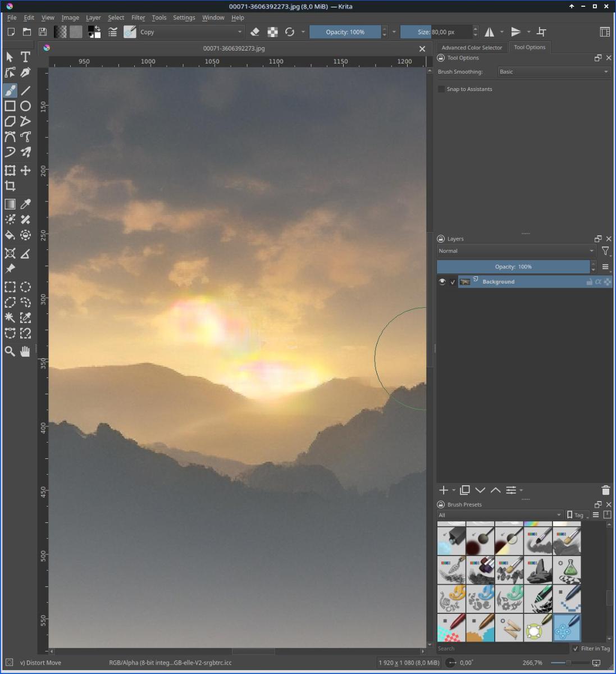Click the add new layer plus button
Viewport: 616px width, 674px height.
(444, 490)
